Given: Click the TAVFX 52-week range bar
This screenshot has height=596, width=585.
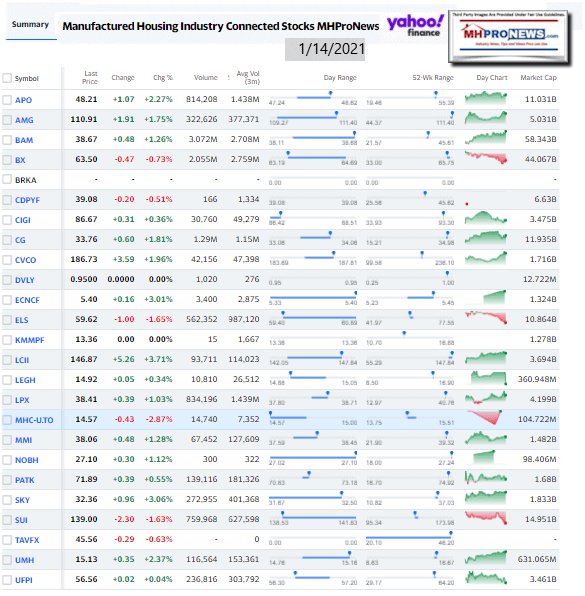Looking at the screenshot, I should click(x=409, y=538).
